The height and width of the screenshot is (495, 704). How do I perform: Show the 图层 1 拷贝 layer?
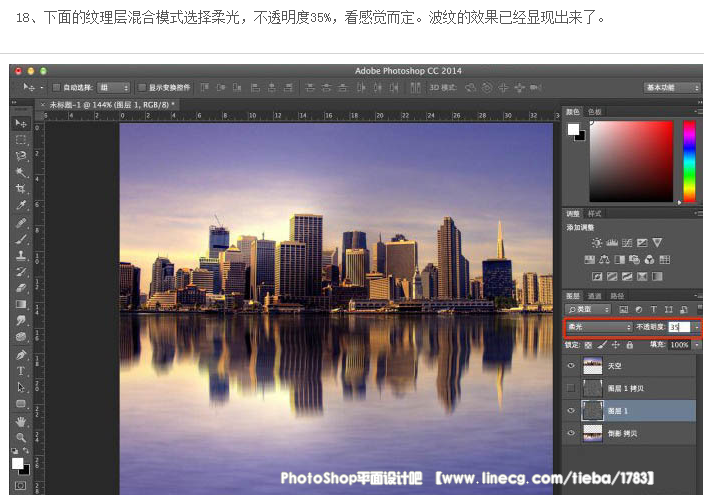(x=571, y=388)
